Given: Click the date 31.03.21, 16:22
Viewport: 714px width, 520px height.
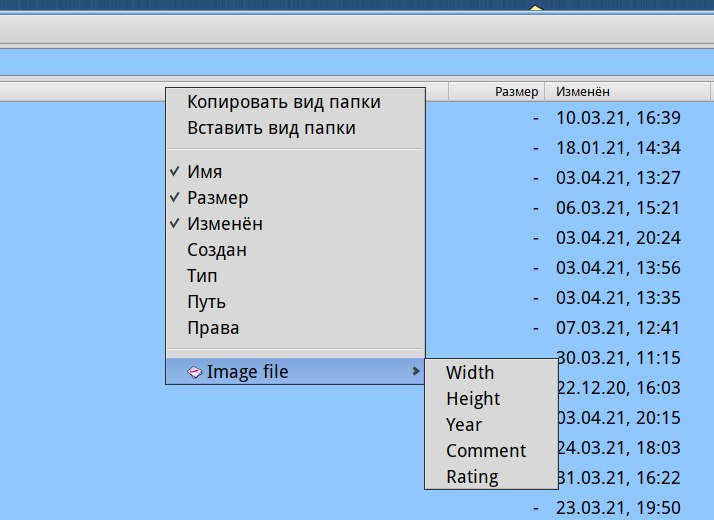Looking at the screenshot, I should pyautogui.click(x=619, y=478).
